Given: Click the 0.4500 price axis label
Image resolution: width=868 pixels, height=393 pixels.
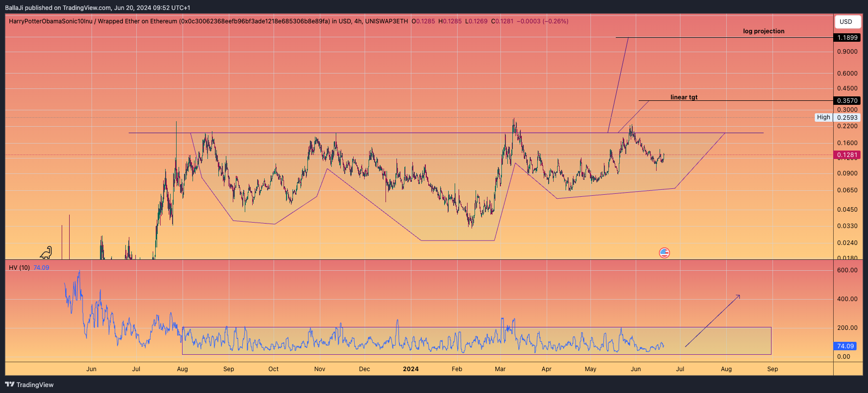Looking at the screenshot, I should (847, 88).
